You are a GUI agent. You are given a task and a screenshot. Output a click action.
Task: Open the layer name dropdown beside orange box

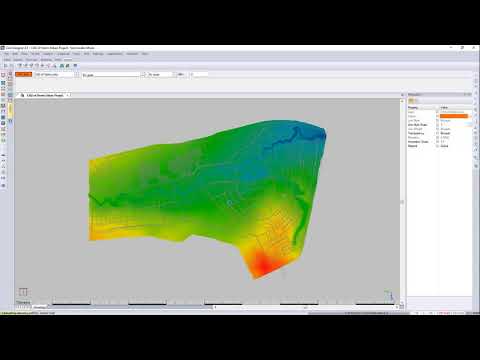[x=57, y=75]
